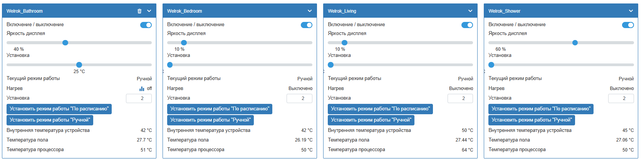The image size is (644, 160).
Task: Set Welrok_Bedroom to "Ручной" mode
Action: 210,120
